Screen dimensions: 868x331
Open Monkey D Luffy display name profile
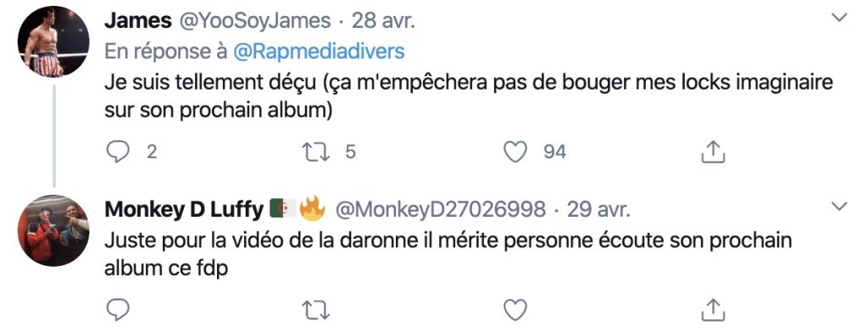184,209
